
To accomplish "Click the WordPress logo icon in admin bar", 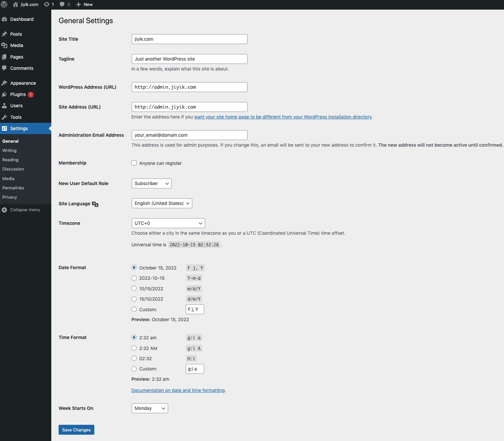I will pyautogui.click(x=4, y=4).
